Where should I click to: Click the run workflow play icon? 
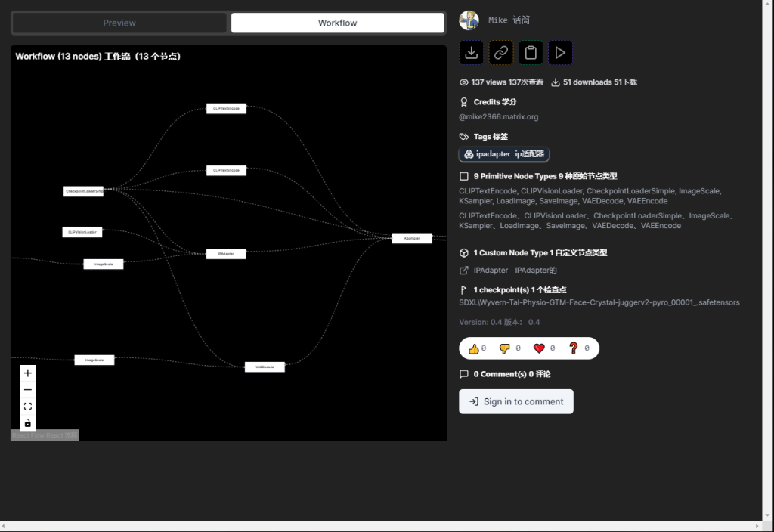559,52
